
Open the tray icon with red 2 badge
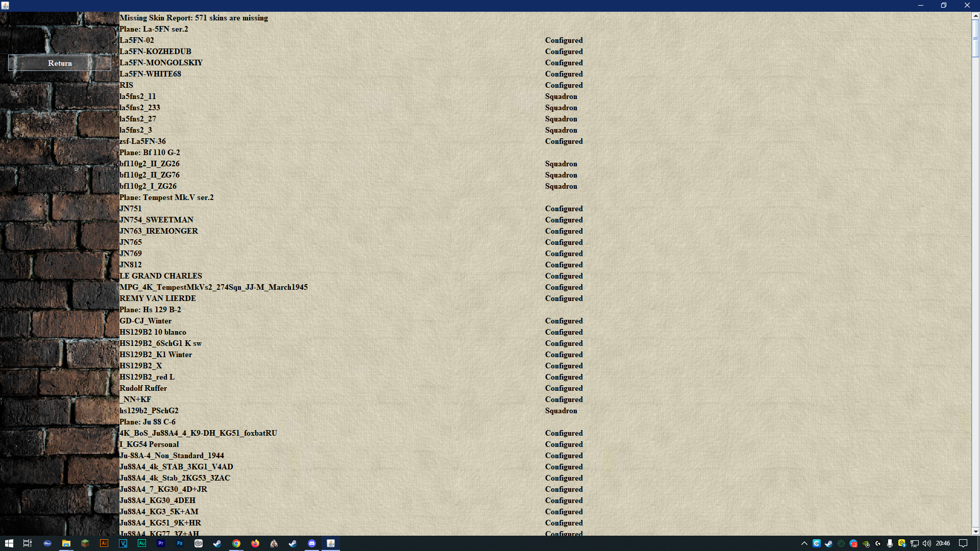[853, 543]
